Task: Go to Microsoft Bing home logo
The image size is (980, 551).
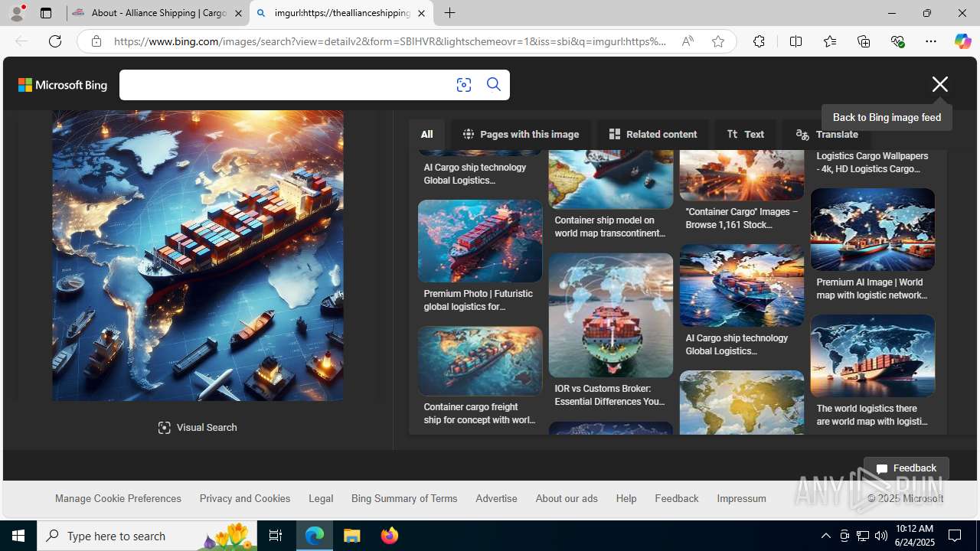Action: (x=63, y=85)
